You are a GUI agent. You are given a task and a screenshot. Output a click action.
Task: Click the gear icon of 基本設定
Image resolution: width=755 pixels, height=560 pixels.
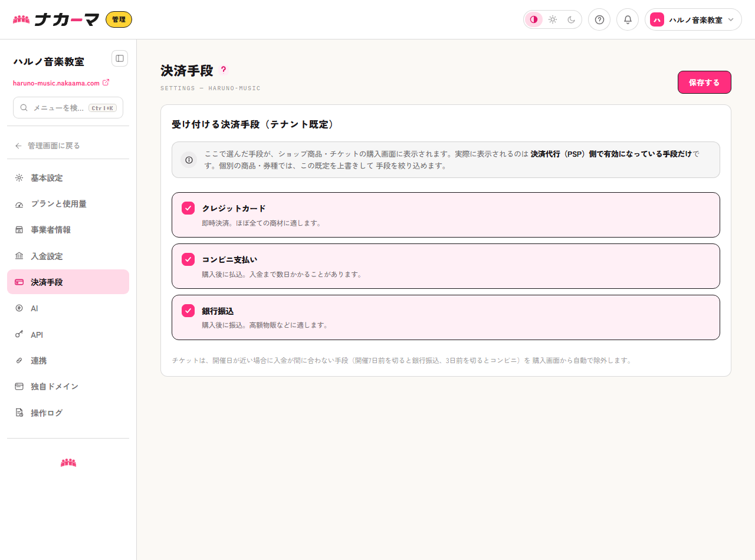pyautogui.click(x=19, y=178)
